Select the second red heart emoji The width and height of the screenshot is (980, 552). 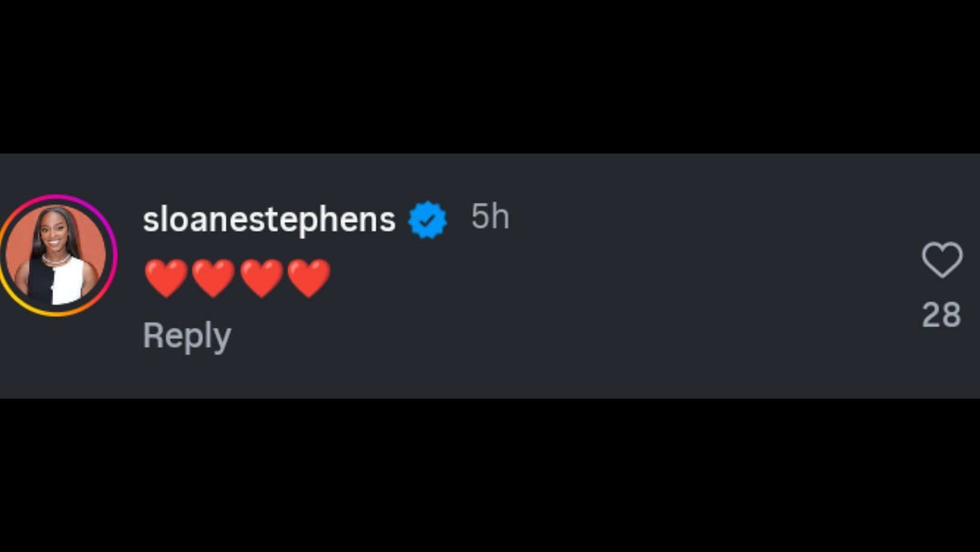click(213, 278)
